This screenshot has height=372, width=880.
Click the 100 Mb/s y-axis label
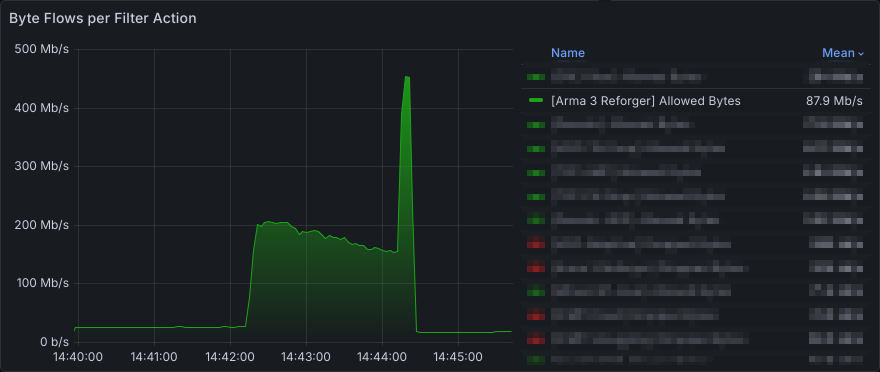click(42, 283)
